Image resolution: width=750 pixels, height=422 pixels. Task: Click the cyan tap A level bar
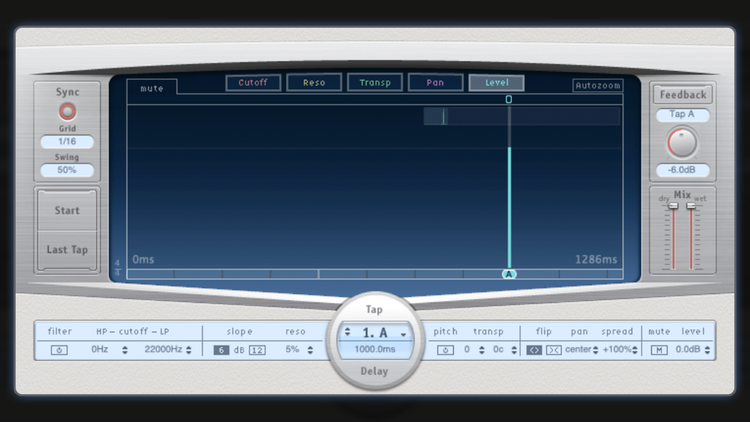[x=509, y=207]
